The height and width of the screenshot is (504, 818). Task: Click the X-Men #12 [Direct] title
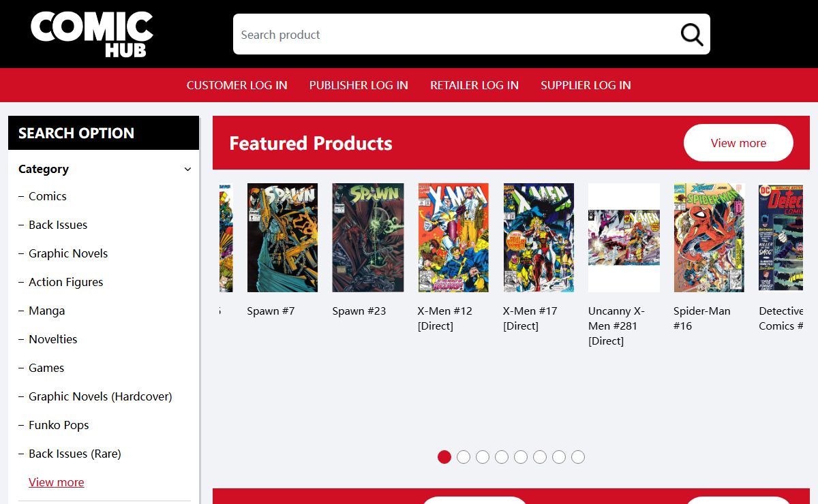[x=445, y=319]
